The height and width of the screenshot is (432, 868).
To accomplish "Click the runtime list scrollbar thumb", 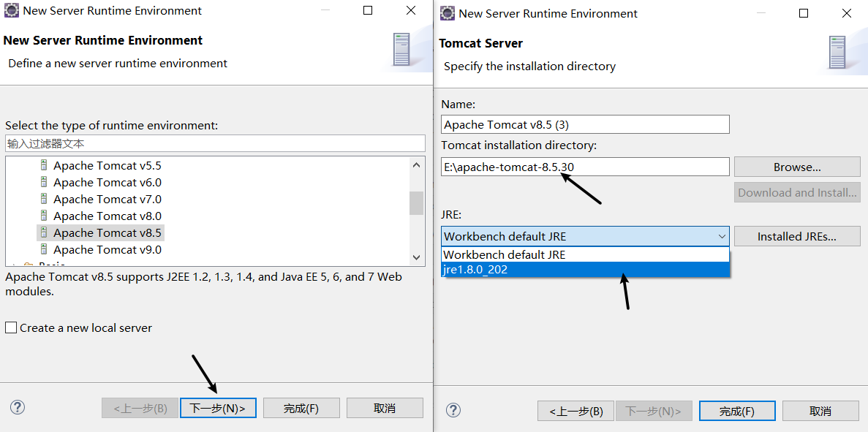I will coord(416,203).
